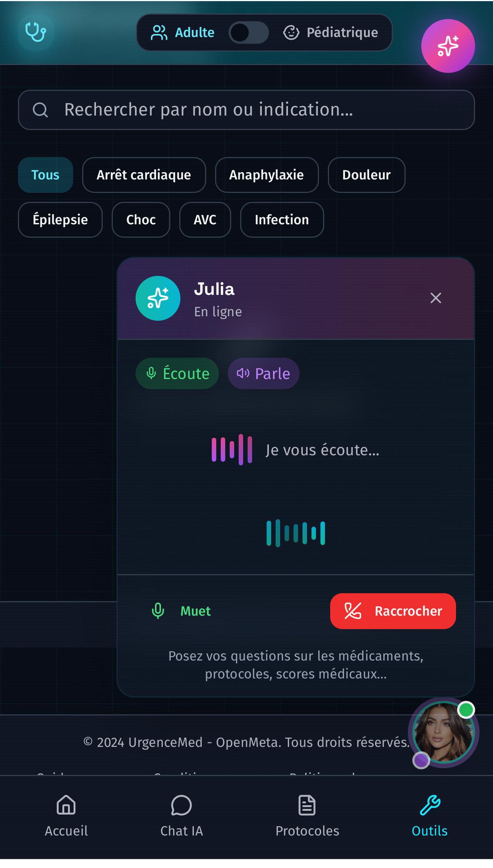Click the stethoscope logo icon

tap(35, 32)
